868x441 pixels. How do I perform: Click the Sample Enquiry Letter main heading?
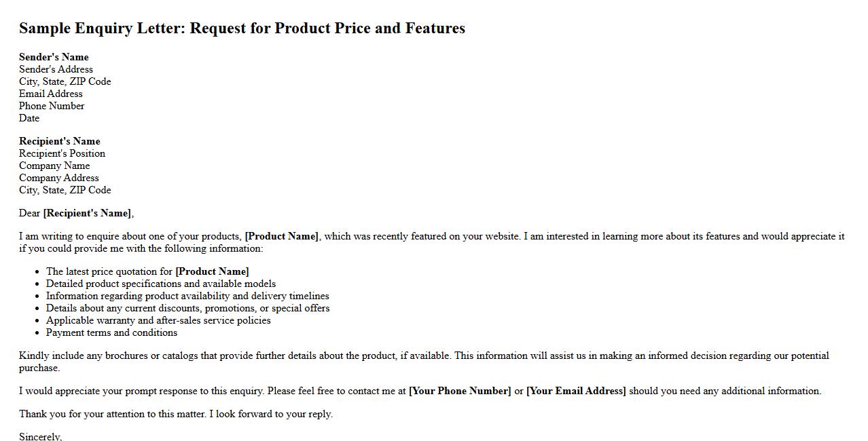point(242,28)
